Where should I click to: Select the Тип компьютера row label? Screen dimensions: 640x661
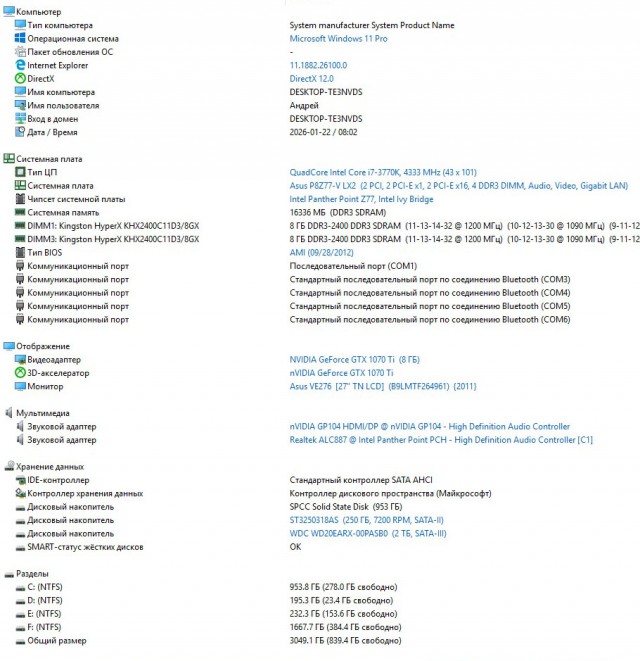click(60, 25)
